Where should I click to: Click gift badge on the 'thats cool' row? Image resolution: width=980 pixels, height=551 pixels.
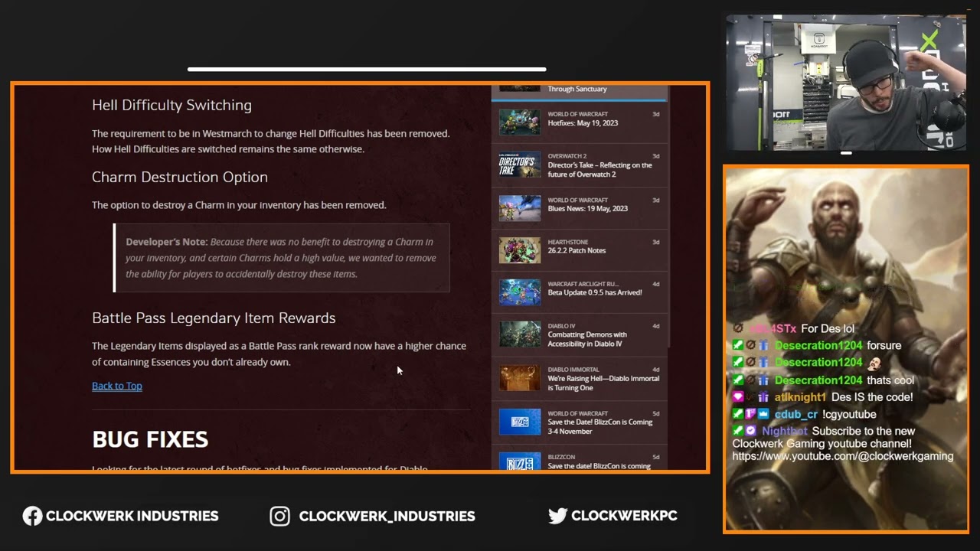click(763, 380)
